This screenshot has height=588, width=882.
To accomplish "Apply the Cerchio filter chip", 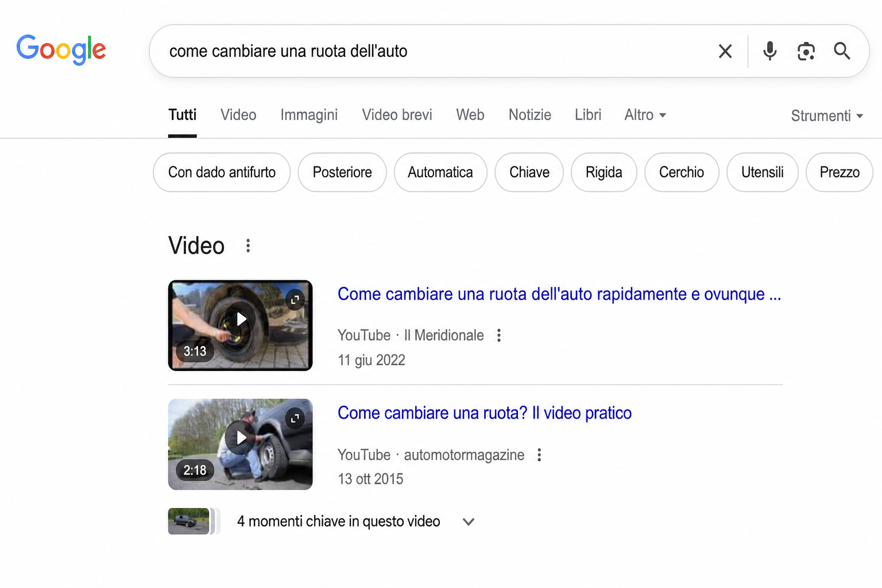I will pyautogui.click(x=682, y=172).
